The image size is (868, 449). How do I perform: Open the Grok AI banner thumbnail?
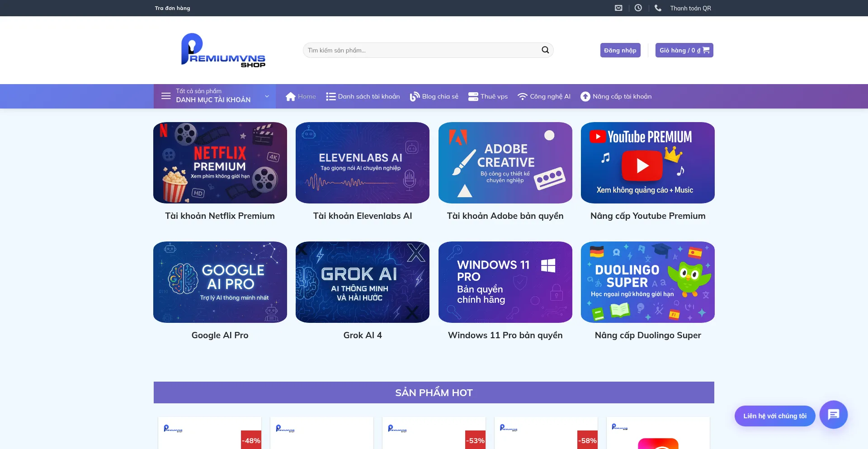(x=363, y=282)
